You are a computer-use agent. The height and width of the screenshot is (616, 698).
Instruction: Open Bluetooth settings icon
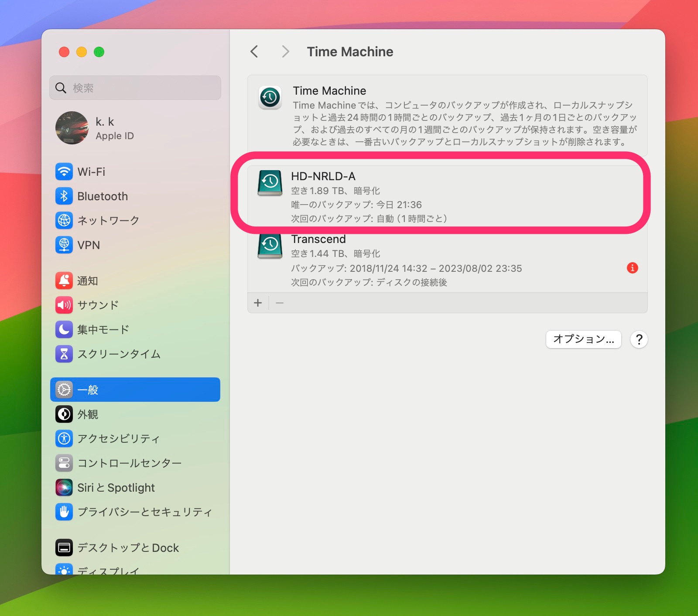click(64, 196)
